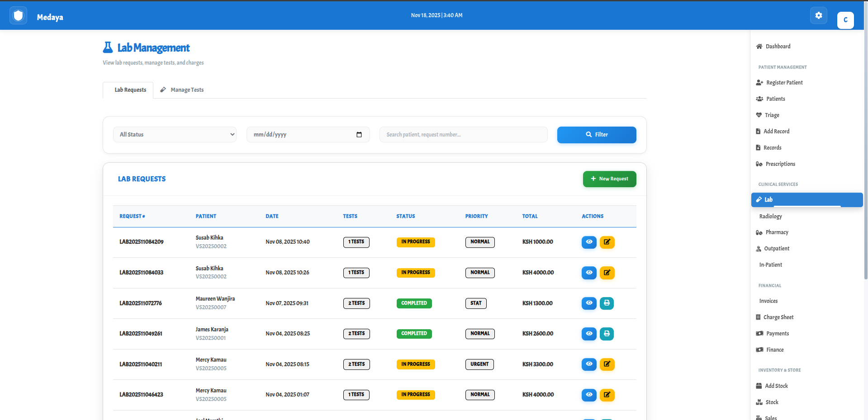Go to Charge Sheet in sidebar
The height and width of the screenshot is (420, 868).
[778, 317]
